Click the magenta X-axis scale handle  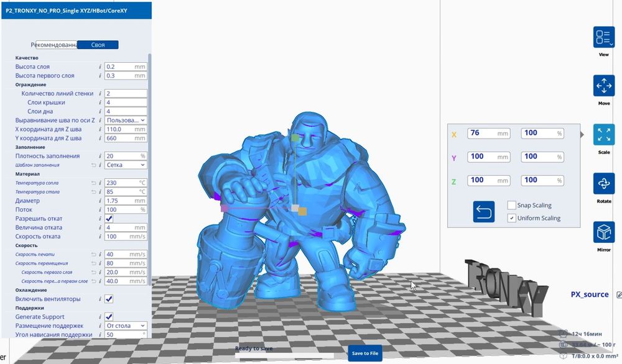pyautogui.click(x=224, y=208)
